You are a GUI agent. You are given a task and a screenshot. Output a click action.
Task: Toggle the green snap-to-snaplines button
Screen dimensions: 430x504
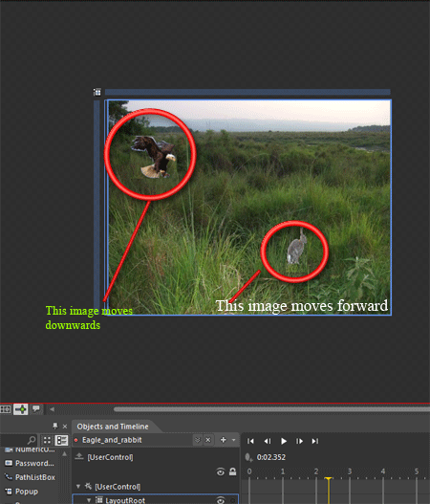pos(21,409)
